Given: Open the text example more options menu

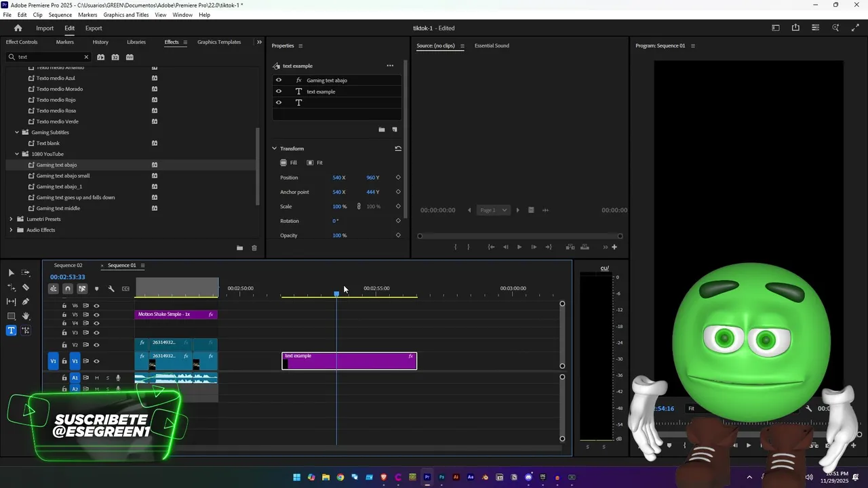Looking at the screenshot, I should 390,66.
